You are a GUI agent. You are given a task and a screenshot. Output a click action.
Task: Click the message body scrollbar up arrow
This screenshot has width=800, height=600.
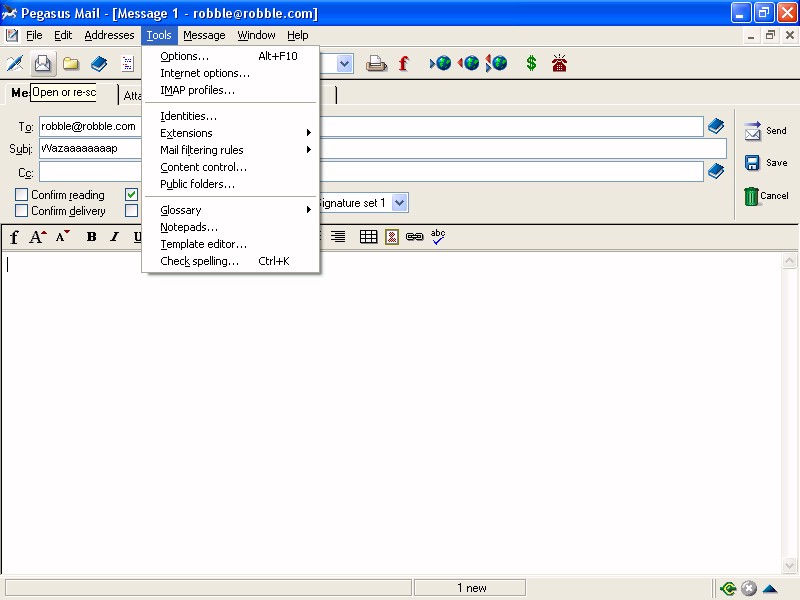(789, 261)
